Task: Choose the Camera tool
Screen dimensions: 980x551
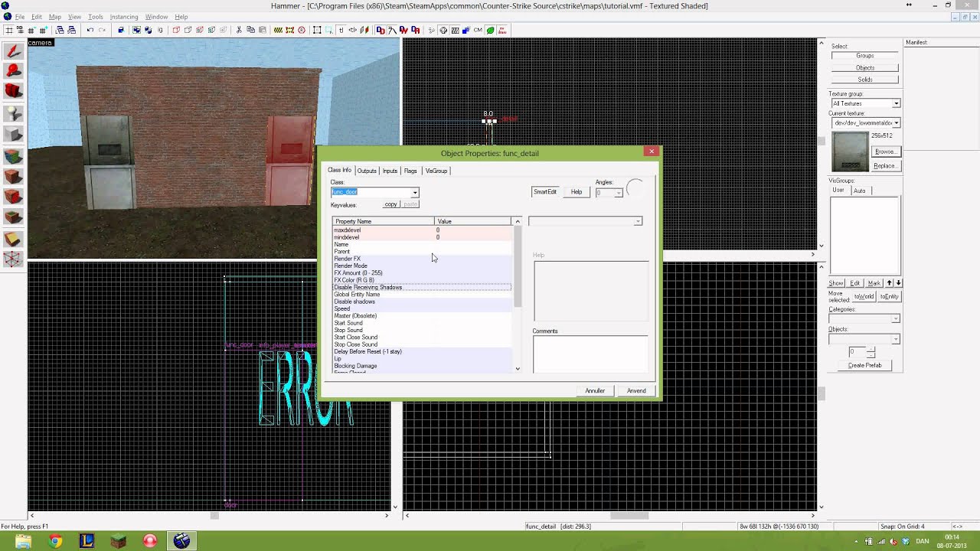Action: pyautogui.click(x=13, y=91)
